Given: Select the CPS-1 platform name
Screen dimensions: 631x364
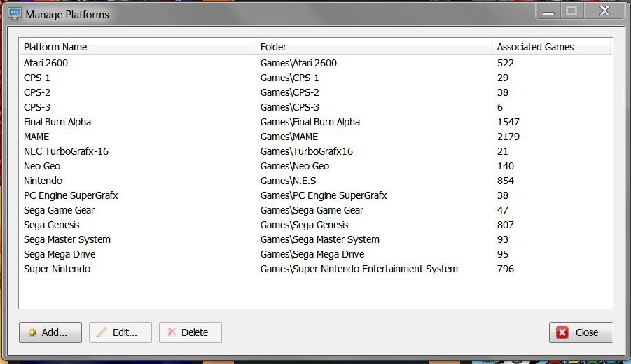Looking at the screenshot, I should (36, 78).
